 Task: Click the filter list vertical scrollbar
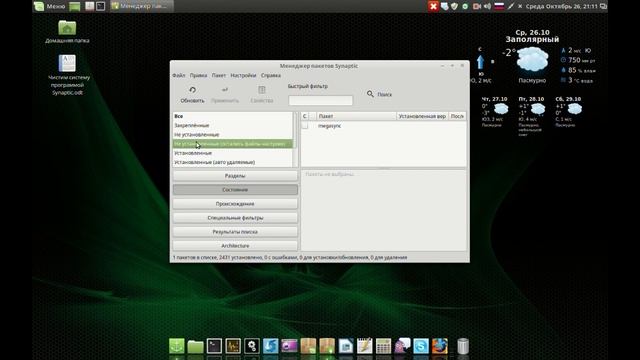(296, 139)
